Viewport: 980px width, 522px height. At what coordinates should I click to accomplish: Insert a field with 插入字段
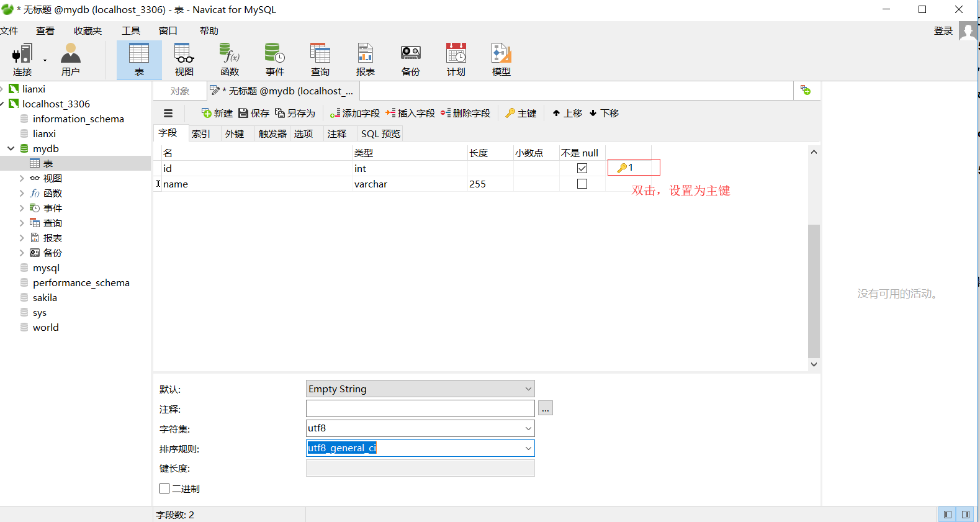410,113
